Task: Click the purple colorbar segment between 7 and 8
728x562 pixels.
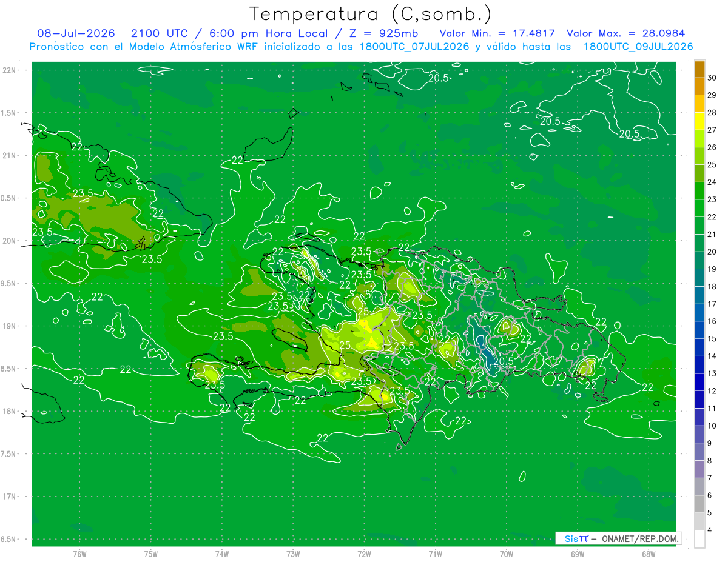Action: [699, 469]
